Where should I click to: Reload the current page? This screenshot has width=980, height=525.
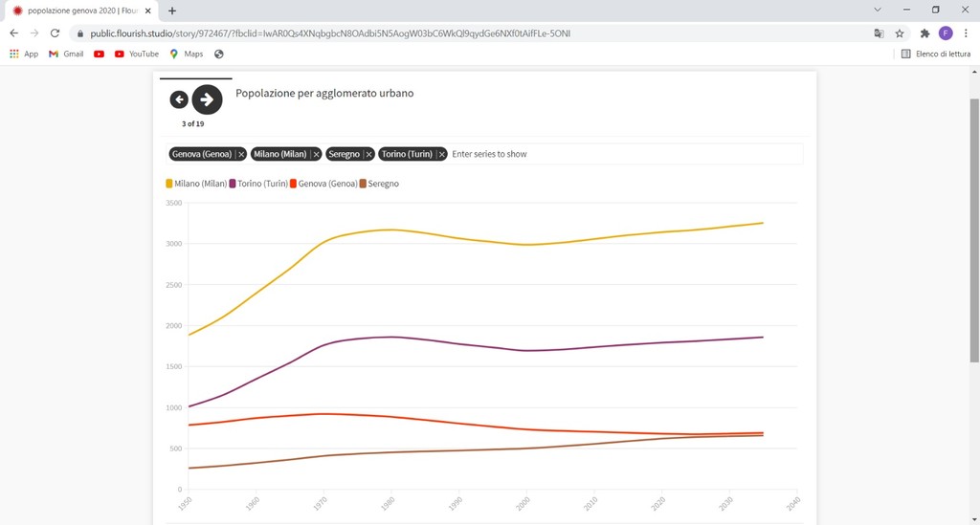56,33
